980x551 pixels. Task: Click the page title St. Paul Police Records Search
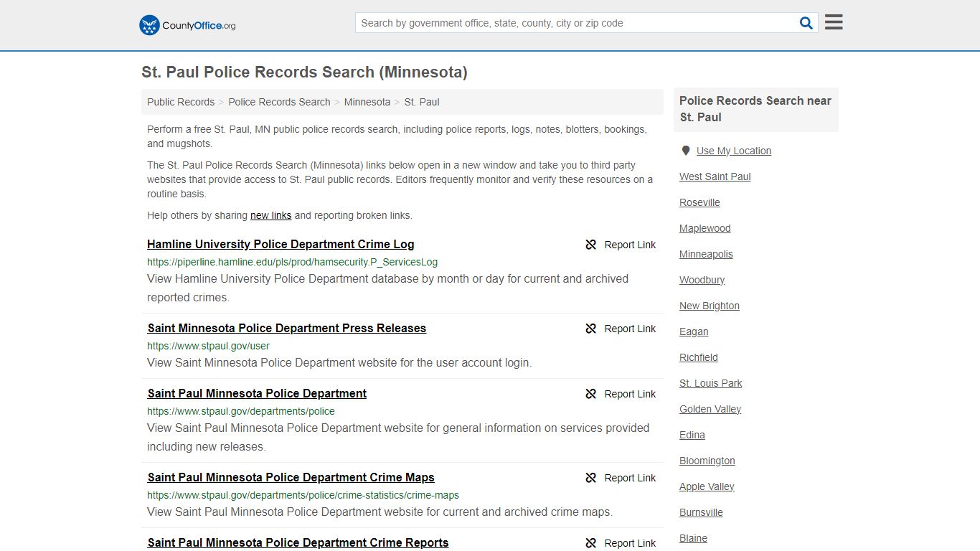click(304, 72)
